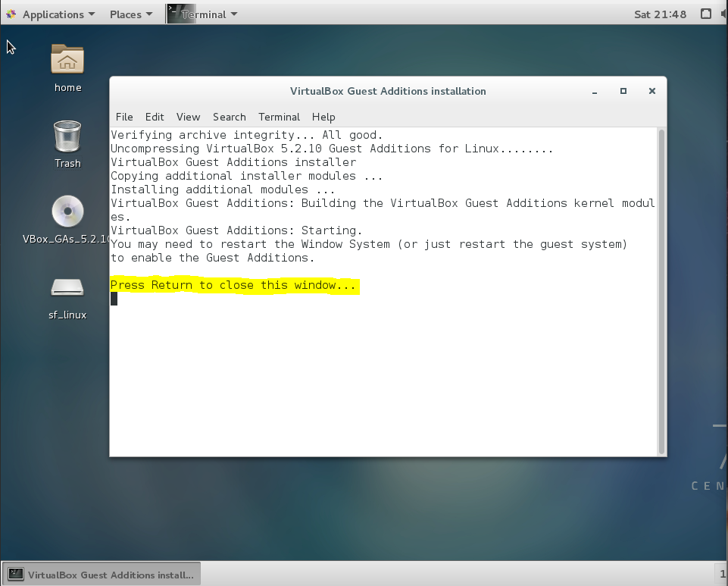Open the Terminal app menu dropdown arrow

point(234,14)
